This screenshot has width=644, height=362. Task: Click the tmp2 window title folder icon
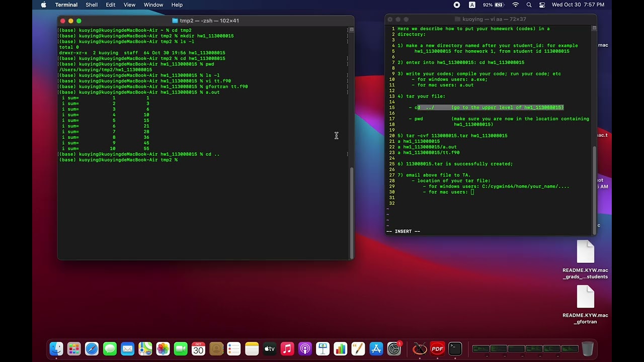point(175,21)
